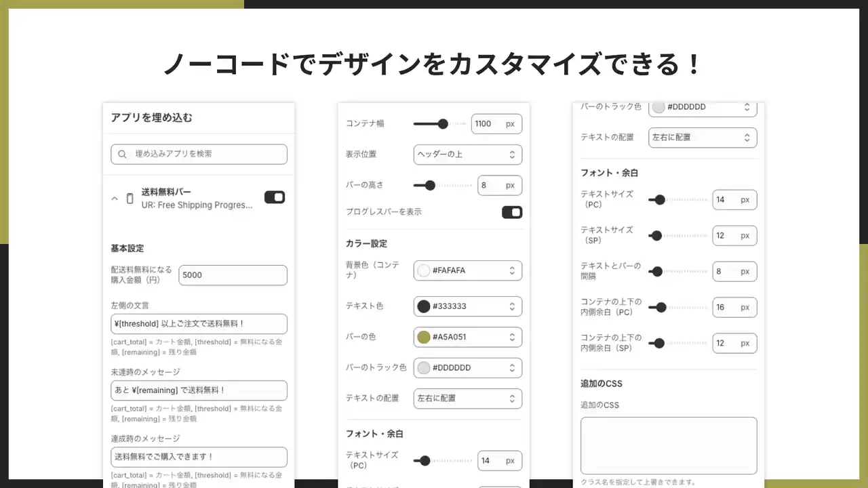Viewport: 868px width, 488px height.
Task: Click the コンテナの上下の内側余白(SP) slider handle
Action: click(658, 344)
